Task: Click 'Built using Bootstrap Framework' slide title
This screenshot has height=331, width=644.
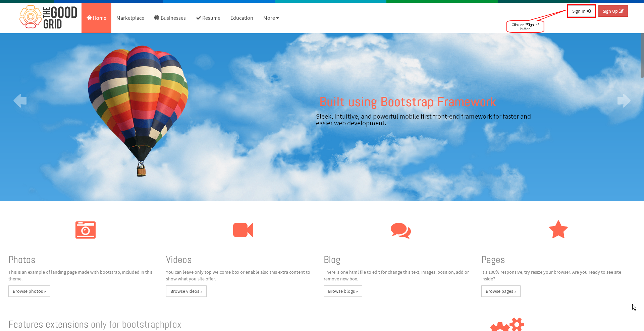Action: [x=408, y=102]
